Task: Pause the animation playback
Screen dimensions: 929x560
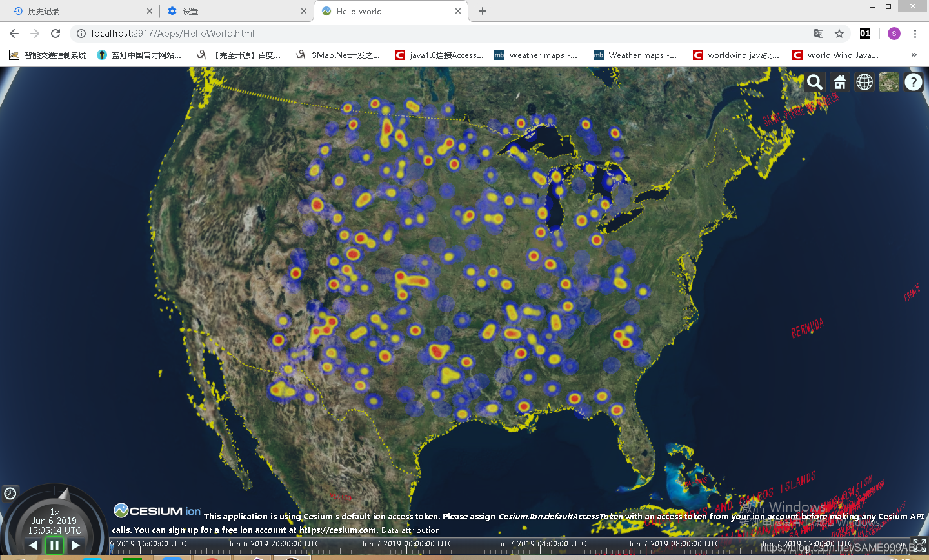Action: coord(54,545)
